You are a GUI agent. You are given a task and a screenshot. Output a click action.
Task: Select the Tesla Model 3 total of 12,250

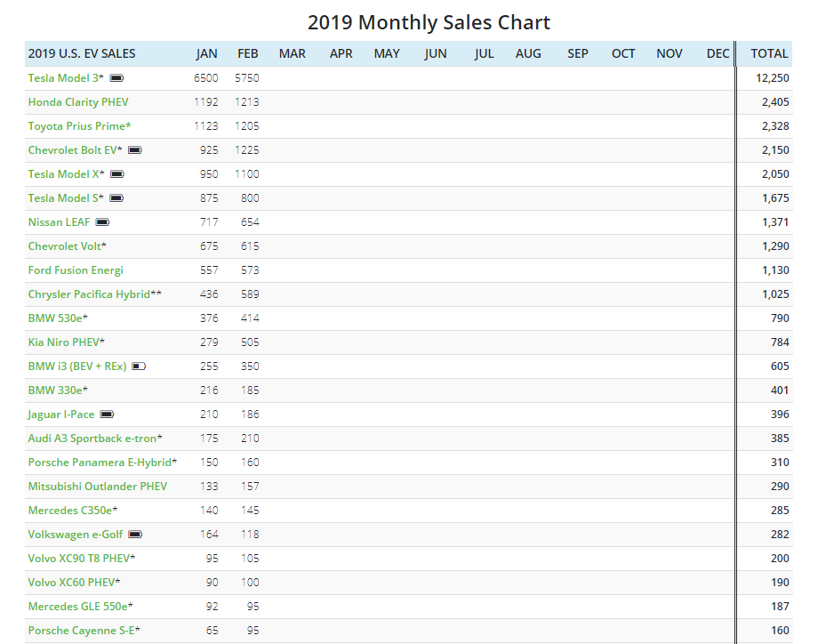pos(773,78)
